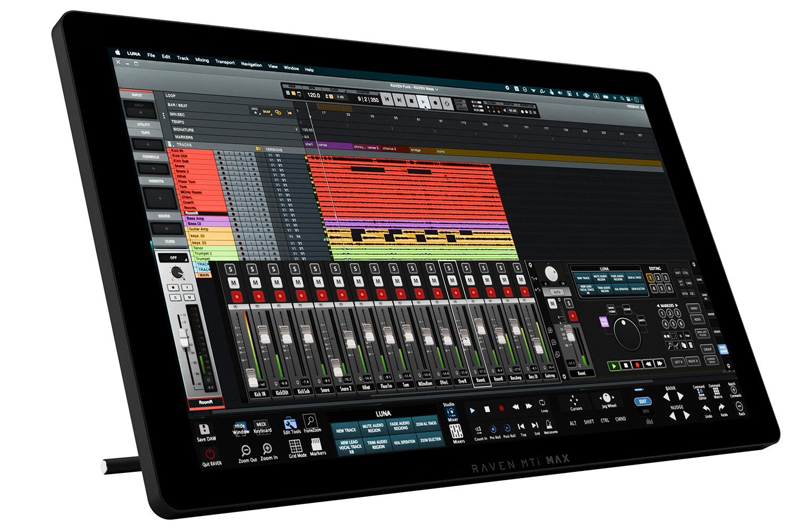Open the Navigation menu
This screenshot has height=532, width=798.
point(251,65)
